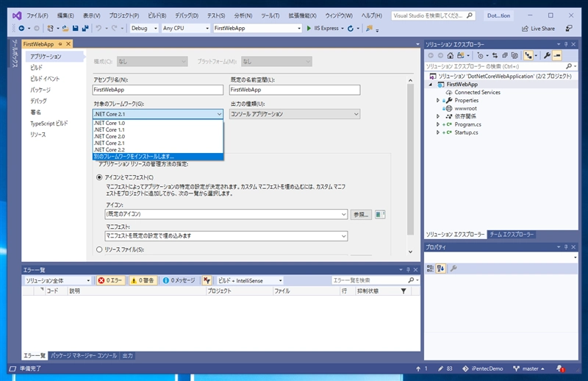This screenshot has width=588, height=381.
Task: Expand the Program.cs node
Action: pyautogui.click(x=437, y=124)
